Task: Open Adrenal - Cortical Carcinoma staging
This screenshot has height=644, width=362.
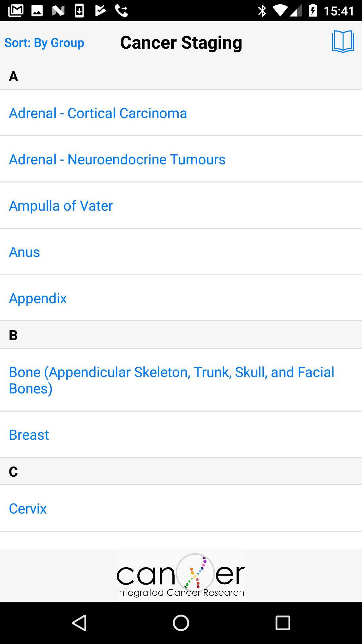Action: point(98,113)
